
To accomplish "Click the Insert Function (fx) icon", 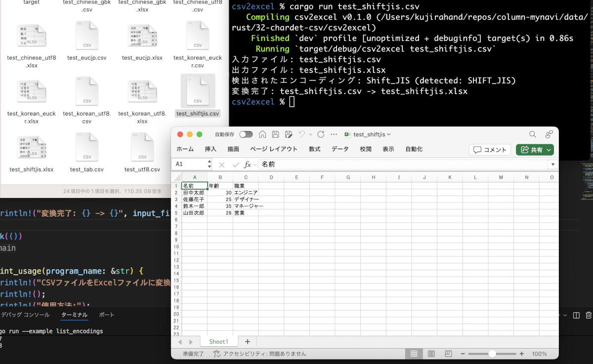I will (247, 163).
